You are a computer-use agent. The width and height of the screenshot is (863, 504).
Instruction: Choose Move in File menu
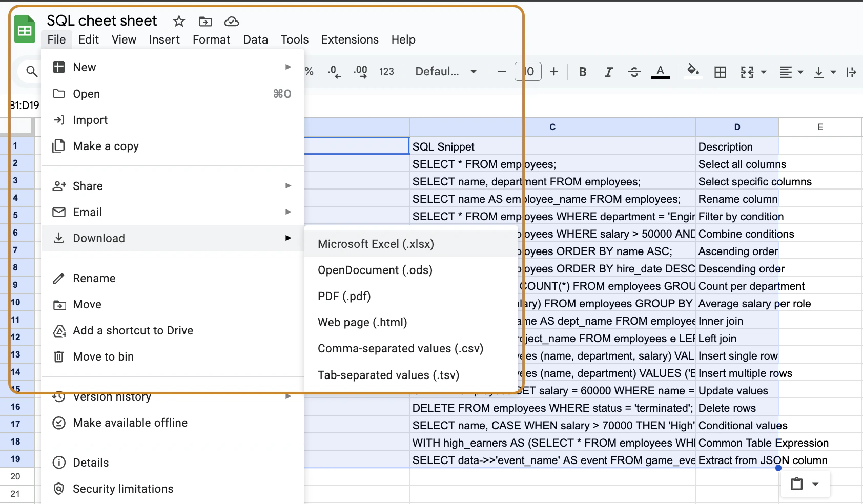(x=173, y=304)
